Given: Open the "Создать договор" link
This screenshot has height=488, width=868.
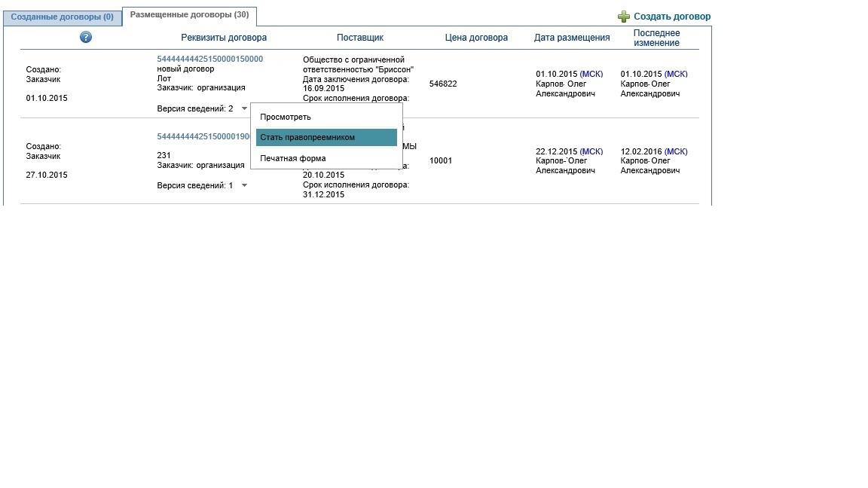Looking at the screenshot, I should [x=671, y=17].
